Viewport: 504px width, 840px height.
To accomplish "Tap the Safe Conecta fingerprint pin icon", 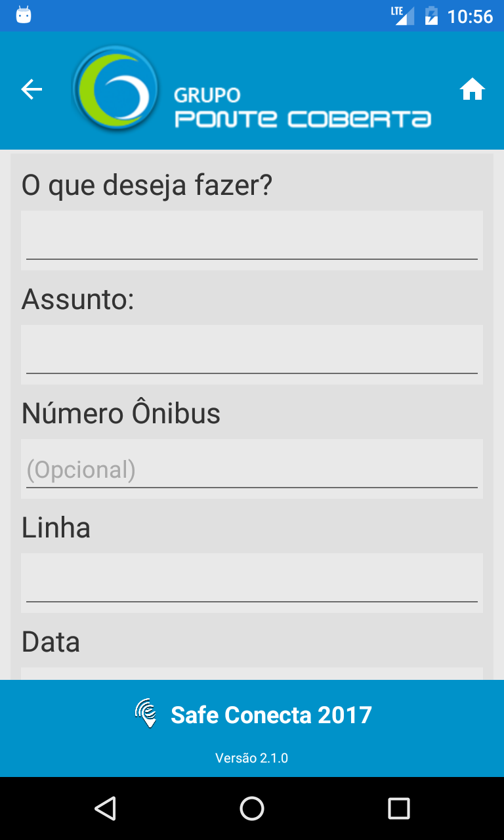I will (x=147, y=713).
